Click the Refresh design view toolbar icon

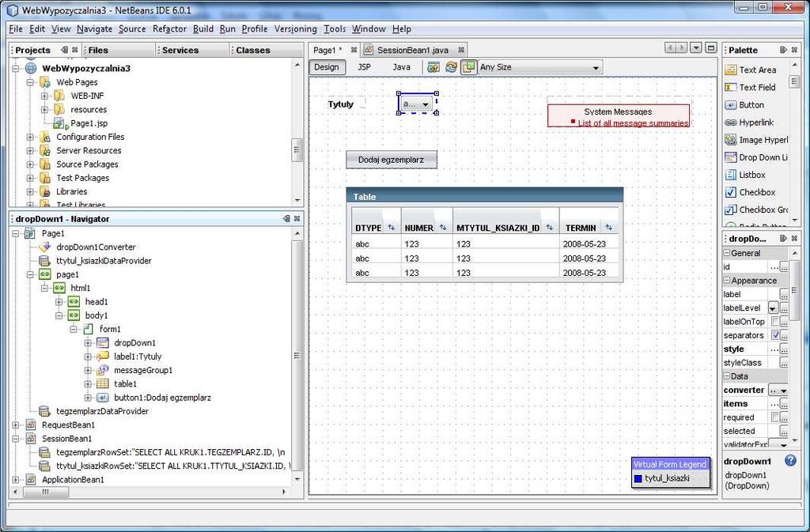tap(451, 67)
